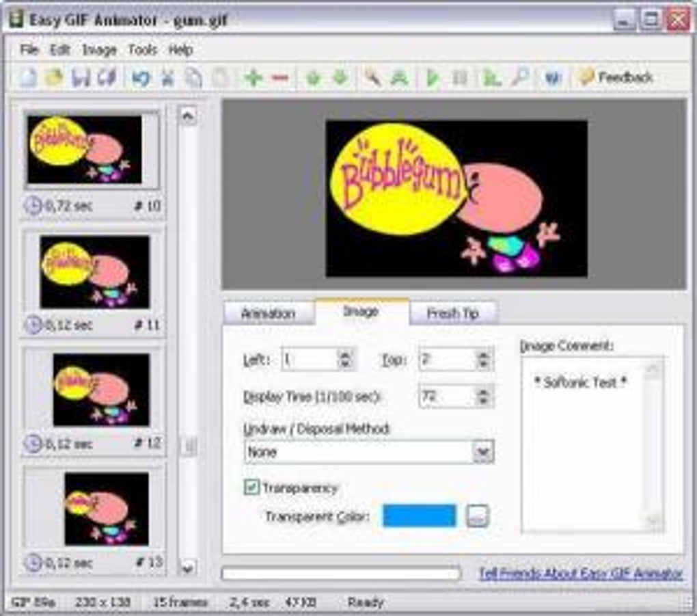Click the Left position input field
The image size is (697, 616).
tap(310, 359)
